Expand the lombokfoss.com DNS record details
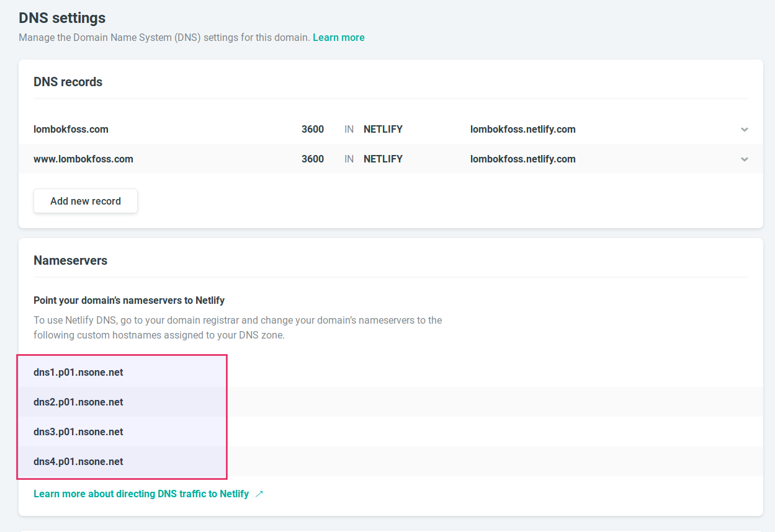The height and width of the screenshot is (532, 775). [x=744, y=129]
